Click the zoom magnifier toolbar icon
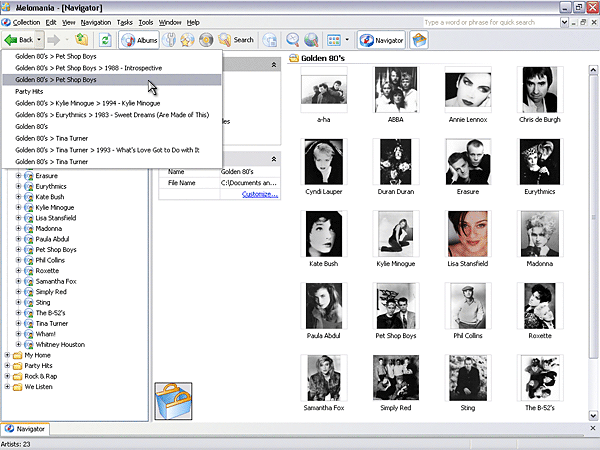 coord(292,40)
